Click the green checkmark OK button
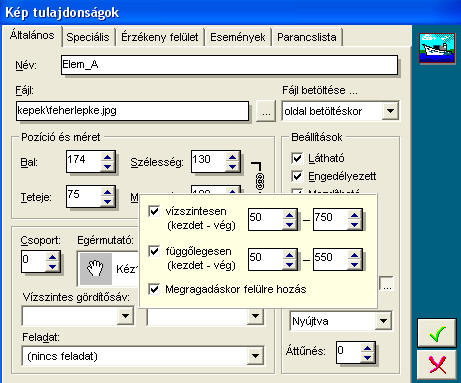The image size is (461, 383). [x=437, y=333]
